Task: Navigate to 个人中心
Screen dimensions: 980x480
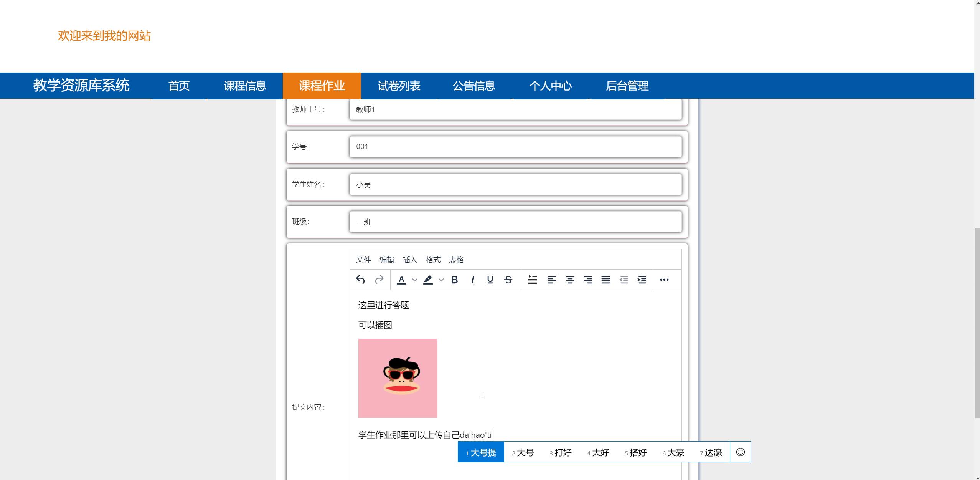Action: coord(550,86)
